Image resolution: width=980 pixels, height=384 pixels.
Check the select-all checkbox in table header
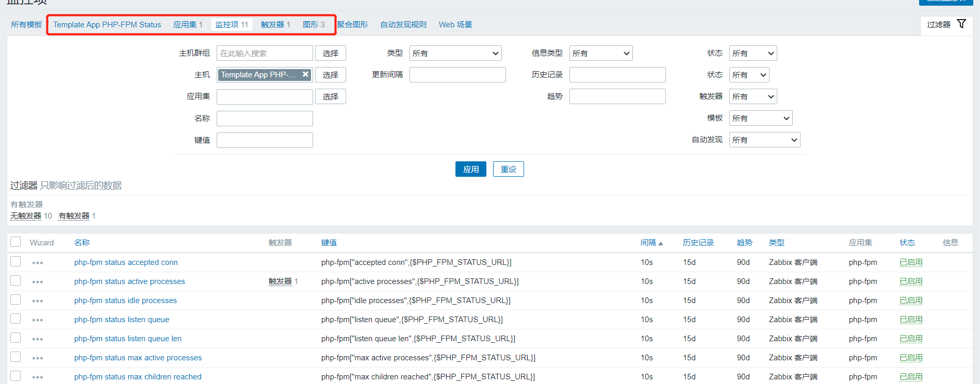pos(15,242)
